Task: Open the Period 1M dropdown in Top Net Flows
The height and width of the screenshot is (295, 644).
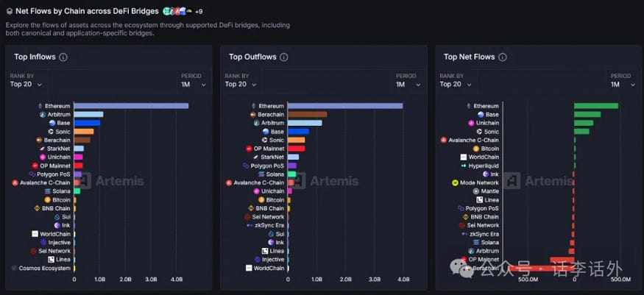Action: click(x=623, y=84)
